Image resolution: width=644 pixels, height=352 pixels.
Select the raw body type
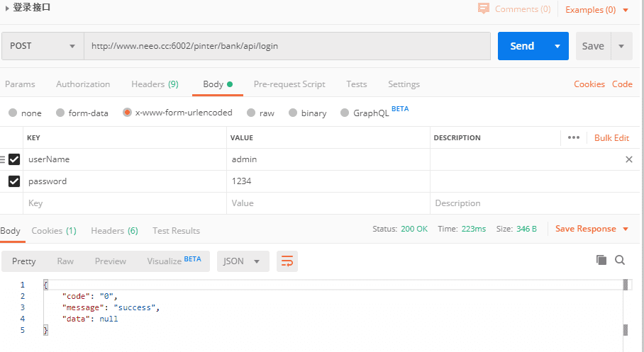pyautogui.click(x=251, y=113)
